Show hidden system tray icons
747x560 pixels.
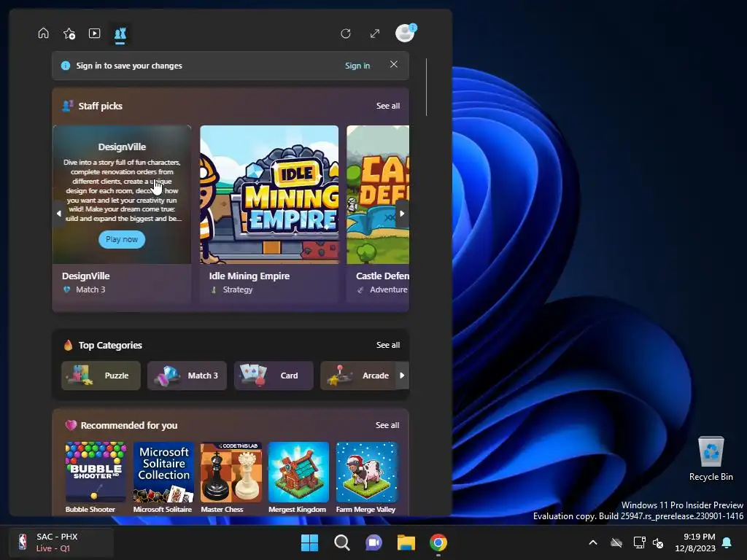(x=593, y=542)
